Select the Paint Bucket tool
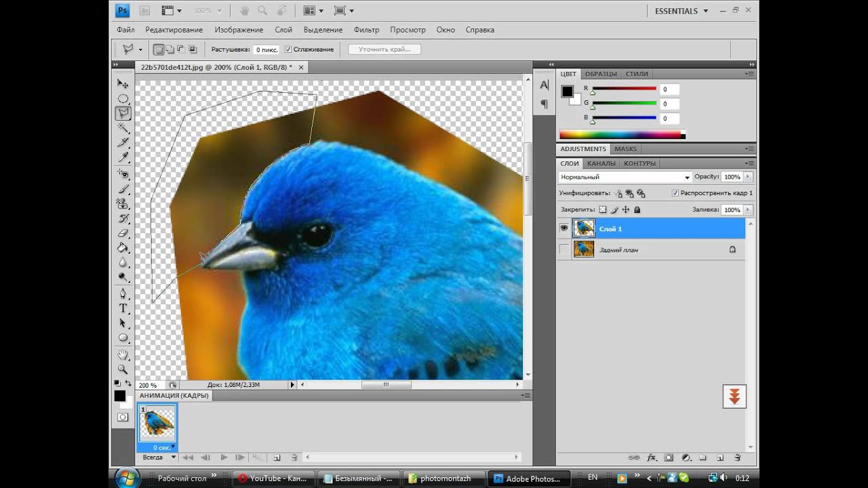868x488 pixels. (x=123, y=248)
